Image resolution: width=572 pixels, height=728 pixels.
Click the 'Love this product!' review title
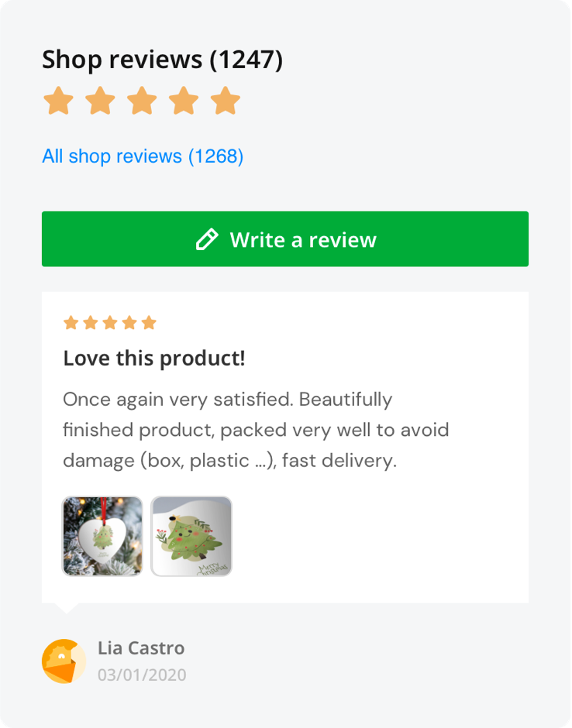tap(153, 359)
